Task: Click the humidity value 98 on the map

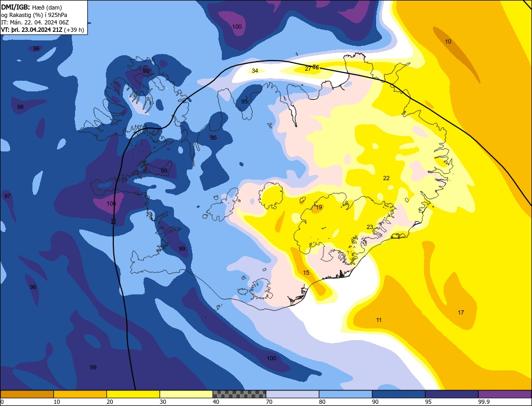Action: 20,107
